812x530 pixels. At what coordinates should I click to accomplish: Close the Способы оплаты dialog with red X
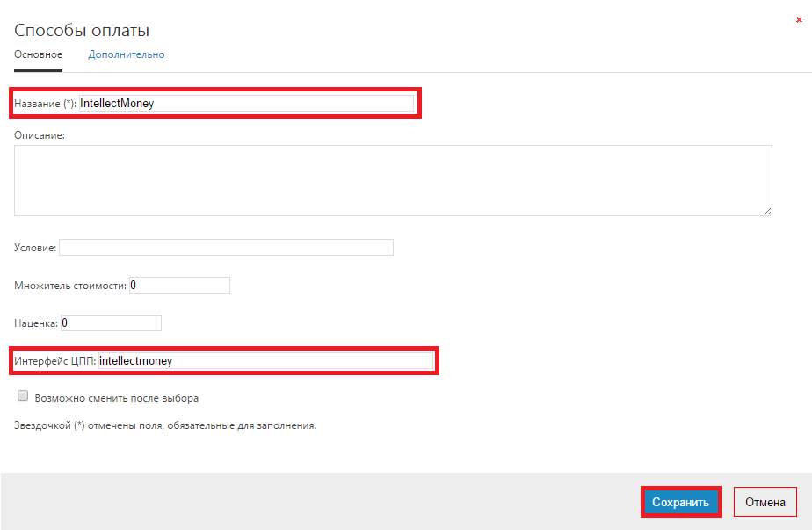(x=799, y=19)
